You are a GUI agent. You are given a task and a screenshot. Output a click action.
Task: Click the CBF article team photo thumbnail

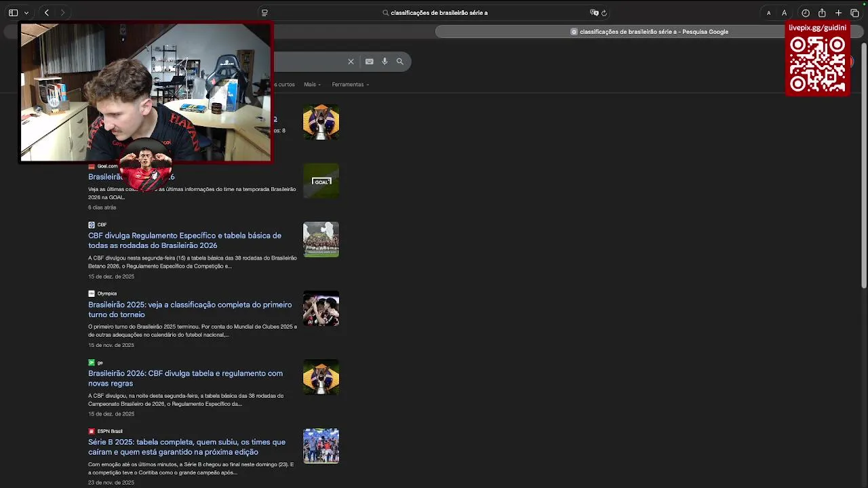point(321,239)
